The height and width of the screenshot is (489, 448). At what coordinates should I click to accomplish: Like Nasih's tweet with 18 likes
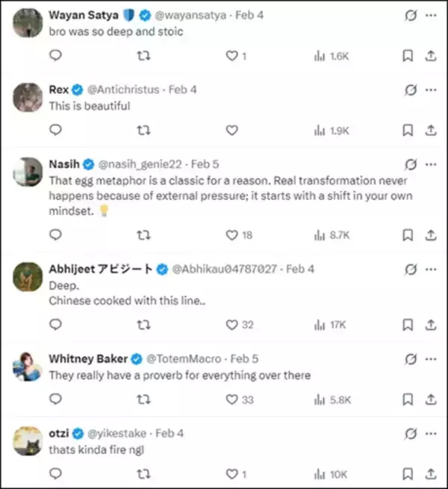[231, 234]
